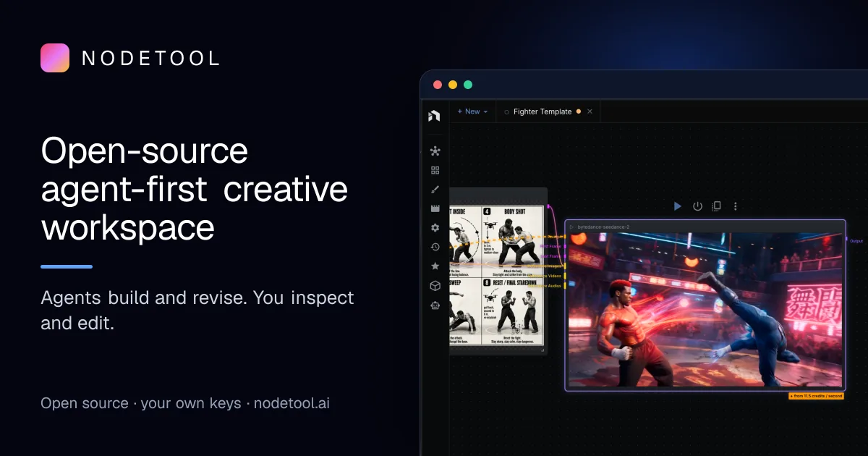Image resolution: width=868 pixels, height=456 pixels.
Task: Open the three-dot node options menu
Action: click(x=736, y=206)
